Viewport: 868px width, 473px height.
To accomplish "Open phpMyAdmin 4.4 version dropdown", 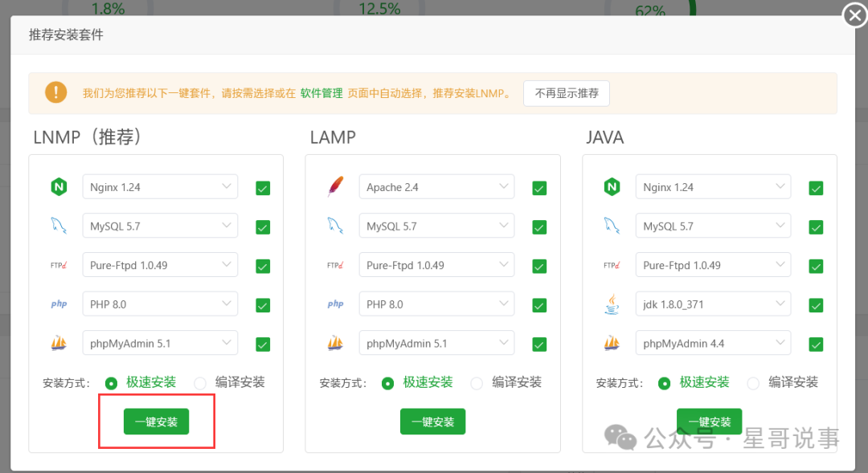I will (x=713, y=343).
